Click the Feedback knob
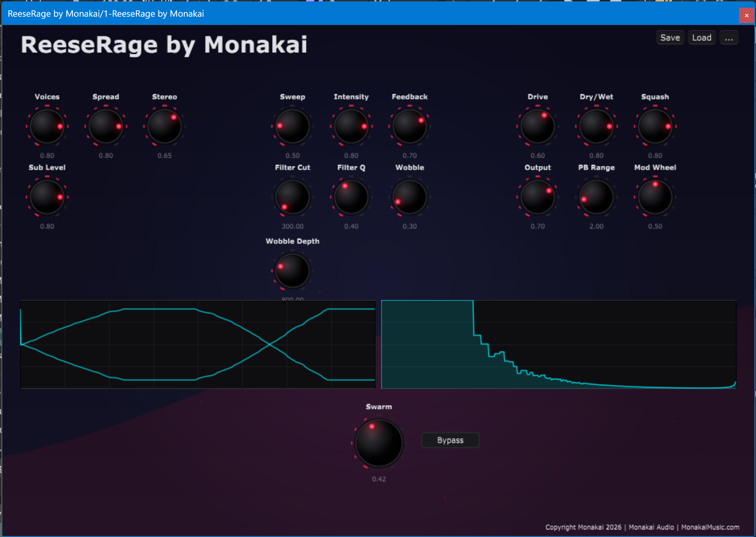This screenshot has width=756, height=537. click(x=410, y=126)
